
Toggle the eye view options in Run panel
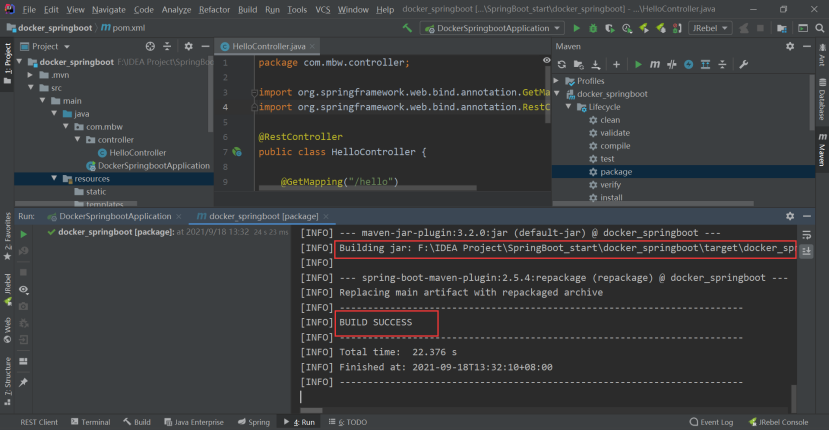click(23, 290)
